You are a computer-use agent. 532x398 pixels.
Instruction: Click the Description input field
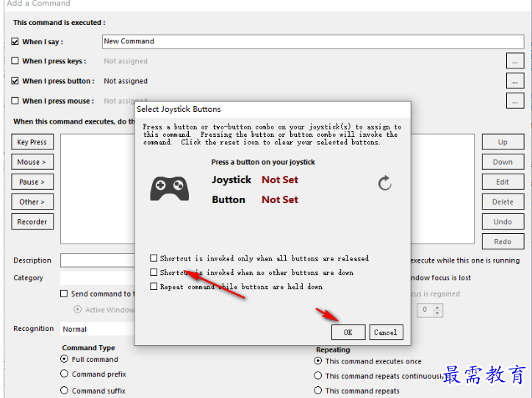pos(98,260)
